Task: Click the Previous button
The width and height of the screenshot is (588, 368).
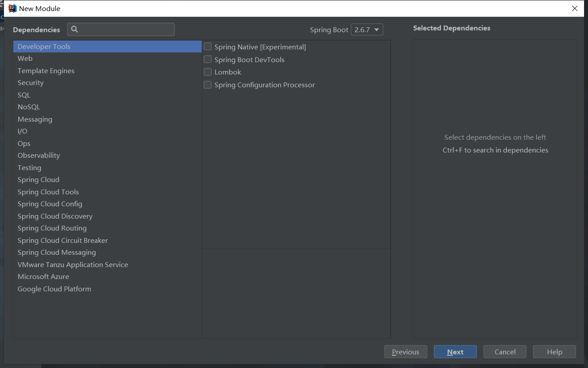Action: point(406,352)
